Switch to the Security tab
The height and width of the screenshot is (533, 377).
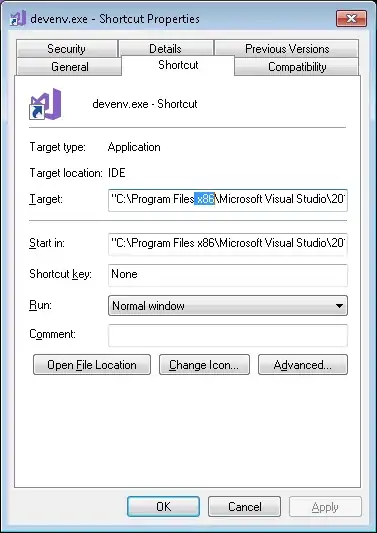[67, 49]
